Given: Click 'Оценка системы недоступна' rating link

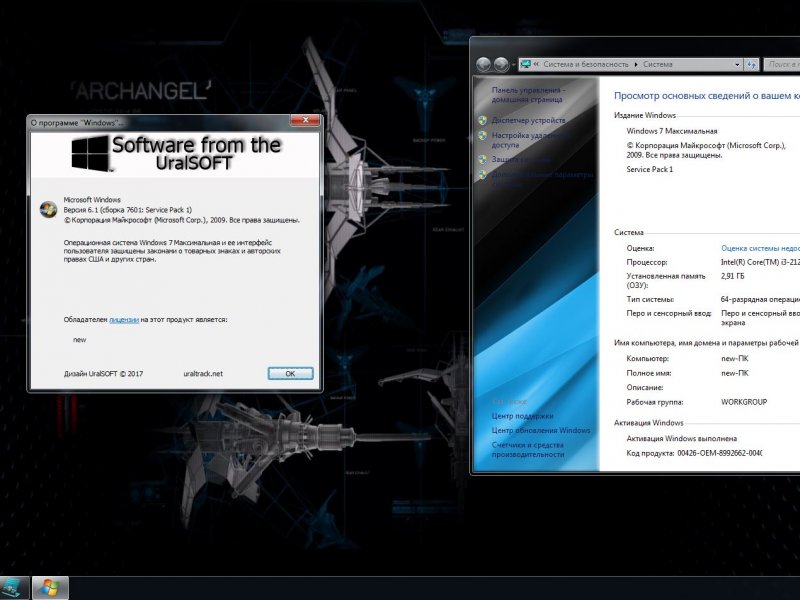Looking at the screenshot, I should click(x=760, y=248).
